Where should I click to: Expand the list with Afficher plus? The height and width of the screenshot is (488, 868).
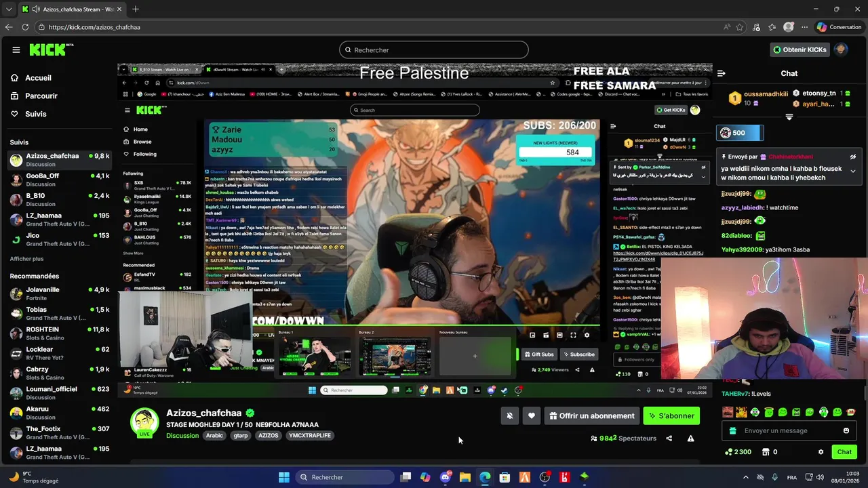pyautogui.click(x=26, y=259)
